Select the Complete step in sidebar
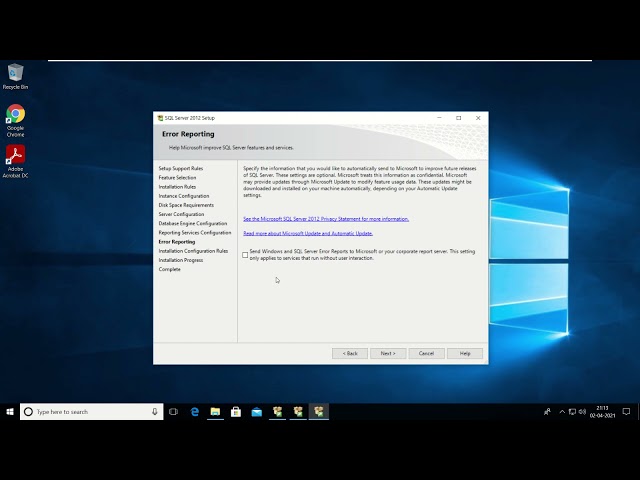 pos(169,269)
